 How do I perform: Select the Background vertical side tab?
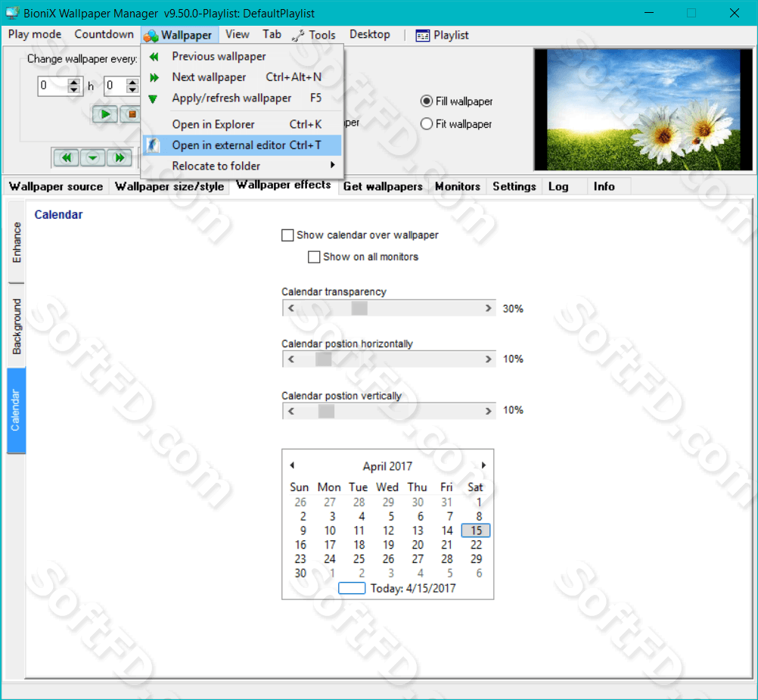tap(17, 326)
